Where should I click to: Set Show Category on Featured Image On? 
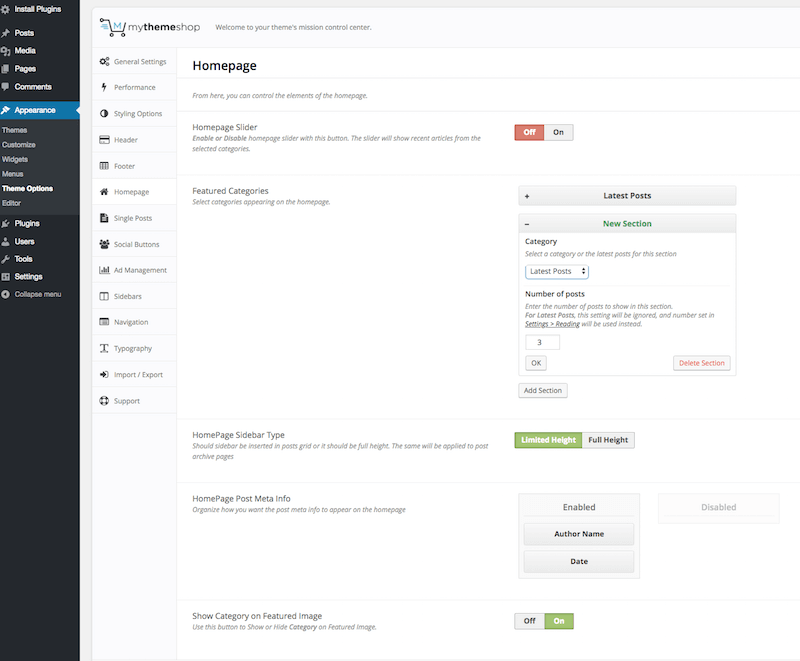[x=559, y=621]
